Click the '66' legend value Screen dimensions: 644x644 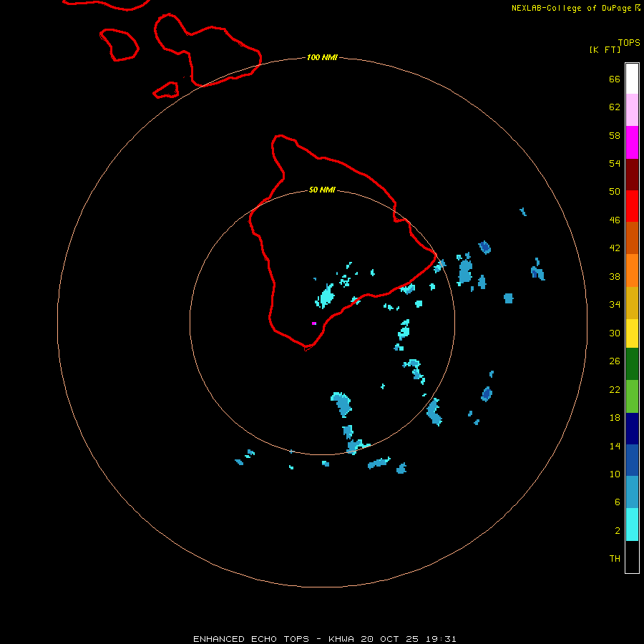615,79
